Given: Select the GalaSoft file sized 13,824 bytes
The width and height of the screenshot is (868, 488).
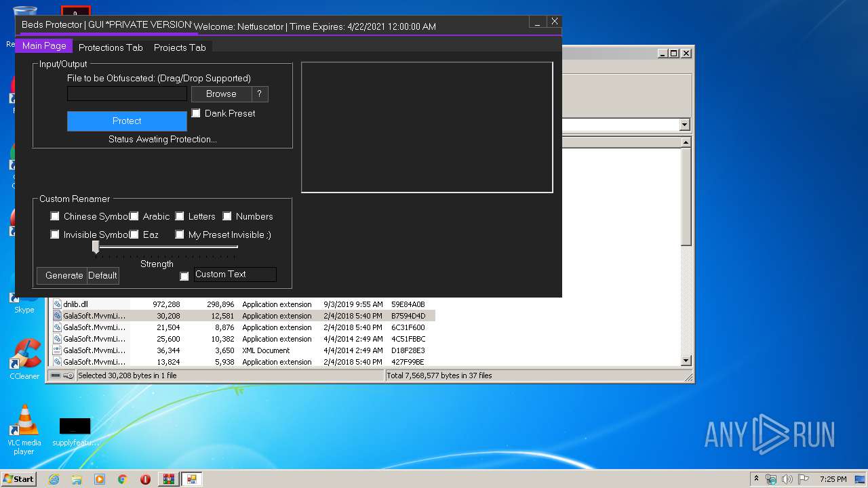Looking at the screenshot, I should [243, 362].
